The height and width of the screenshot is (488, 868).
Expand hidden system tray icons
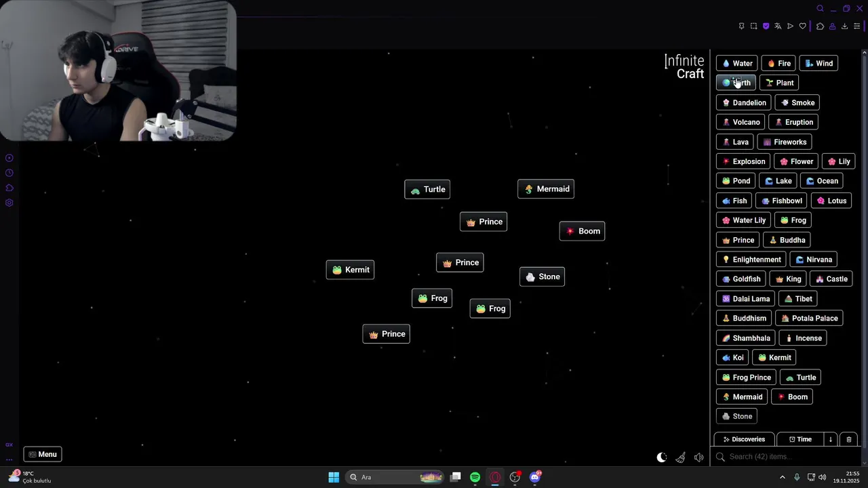(782, 477)
